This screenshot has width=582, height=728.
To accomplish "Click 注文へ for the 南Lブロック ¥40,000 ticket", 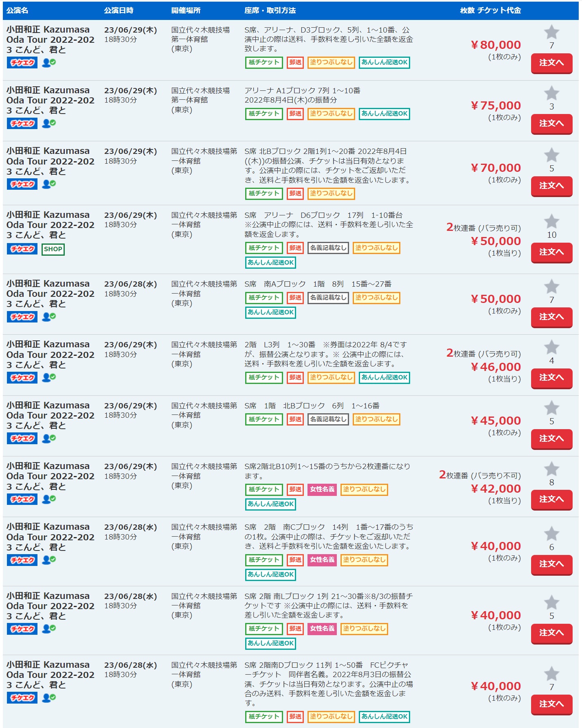I will (x=551, y=633).
